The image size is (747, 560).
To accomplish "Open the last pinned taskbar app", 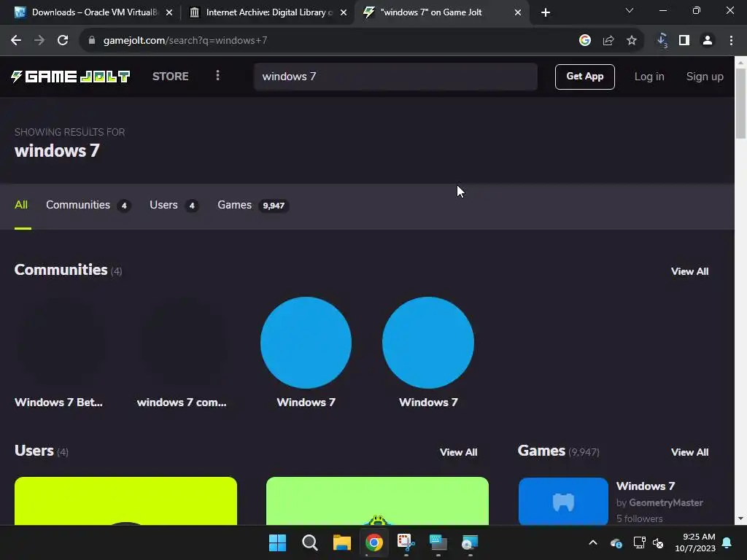I will (x=470, y=542).
